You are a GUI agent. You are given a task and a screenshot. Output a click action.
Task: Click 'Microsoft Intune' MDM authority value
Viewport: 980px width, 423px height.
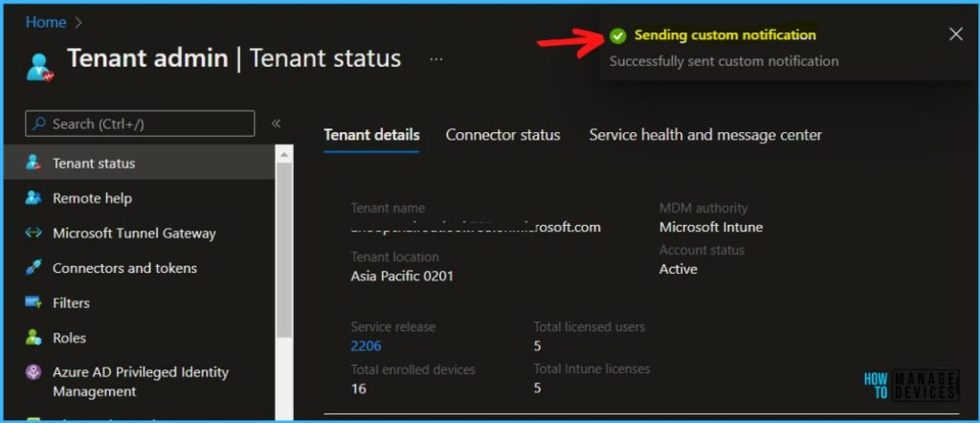(x=711, y=227)
